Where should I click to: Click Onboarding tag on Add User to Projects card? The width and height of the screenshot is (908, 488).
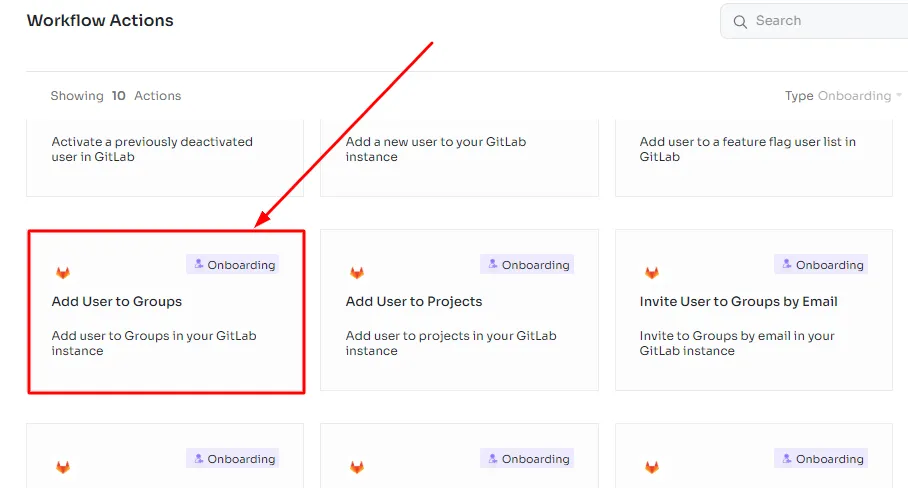pyautogui.click(x=527, y=265)
